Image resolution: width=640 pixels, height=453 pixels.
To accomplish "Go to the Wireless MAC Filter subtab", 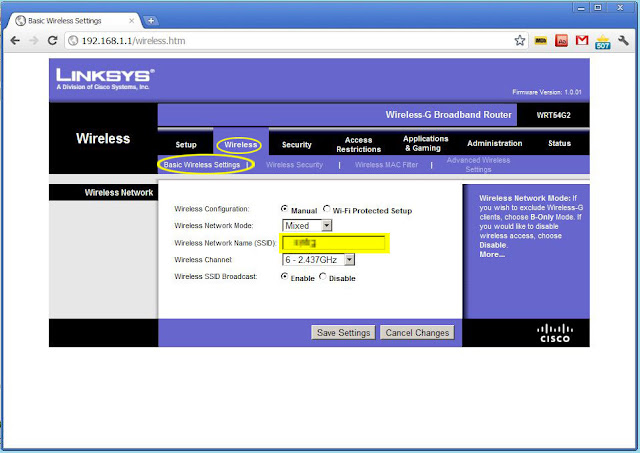I will (x=386, y=165).
